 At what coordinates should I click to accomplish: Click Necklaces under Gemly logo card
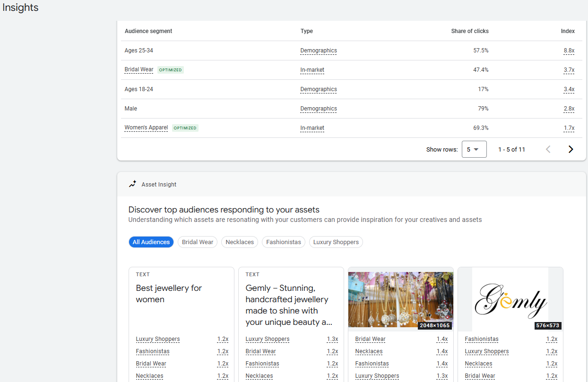[x=479, y=364]
